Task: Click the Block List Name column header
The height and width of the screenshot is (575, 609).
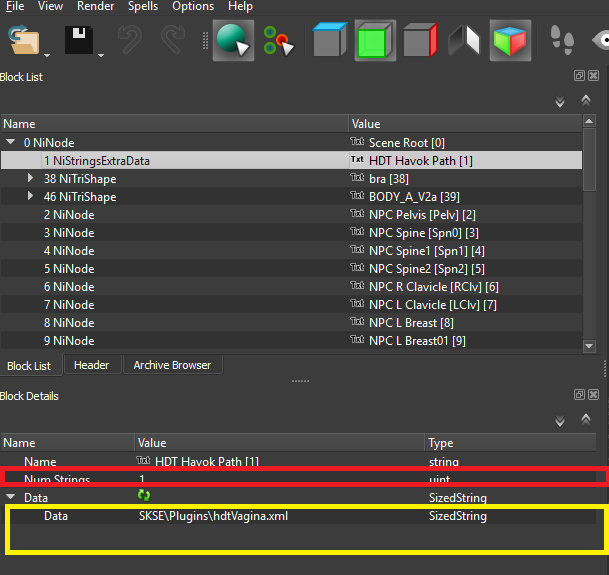Action: [175, 124]
